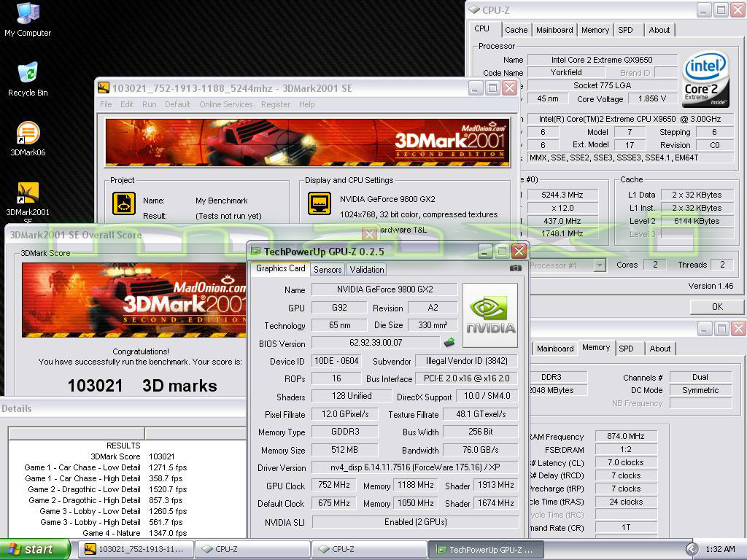Screen dimensions: 747x560
Task: Click the GPU-Z title bar icon
Action: click(256, 252)
